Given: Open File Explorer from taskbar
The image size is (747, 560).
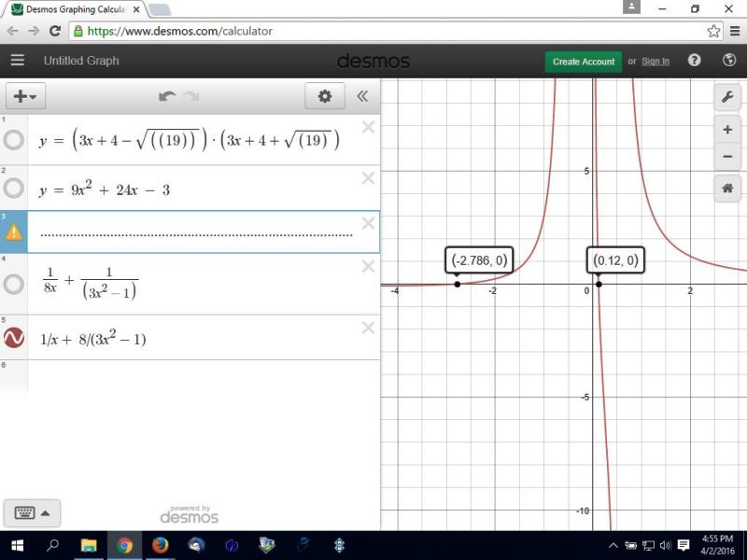Looking at the screenshot, I should [89, 545].
